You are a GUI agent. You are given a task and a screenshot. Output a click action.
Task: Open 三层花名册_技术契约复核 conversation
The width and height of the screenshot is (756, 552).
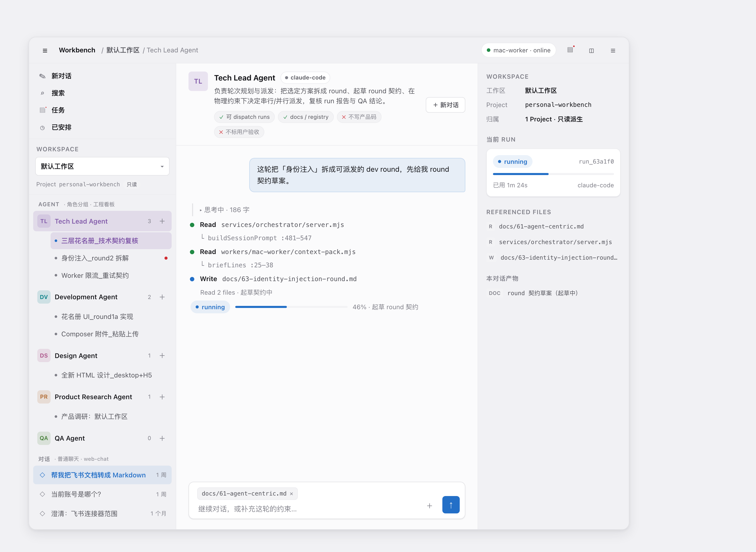(x=111, y=240)
